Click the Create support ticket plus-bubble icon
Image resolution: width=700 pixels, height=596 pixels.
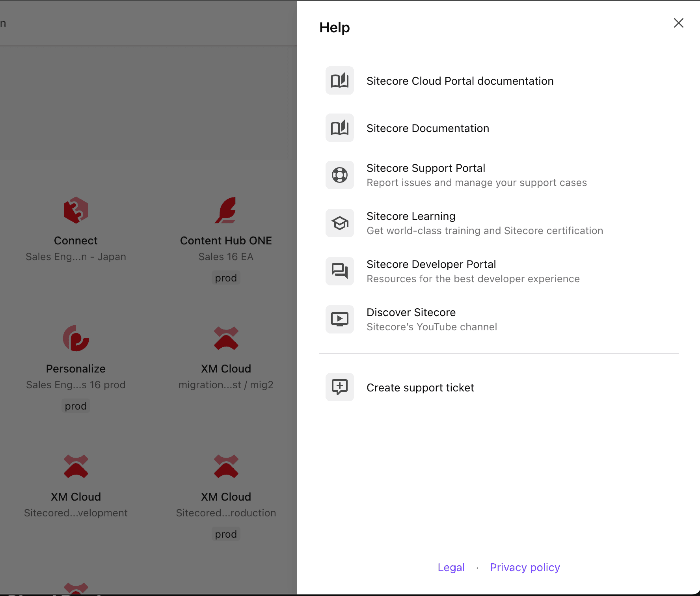pyautogui.click(x=339, y=387)
